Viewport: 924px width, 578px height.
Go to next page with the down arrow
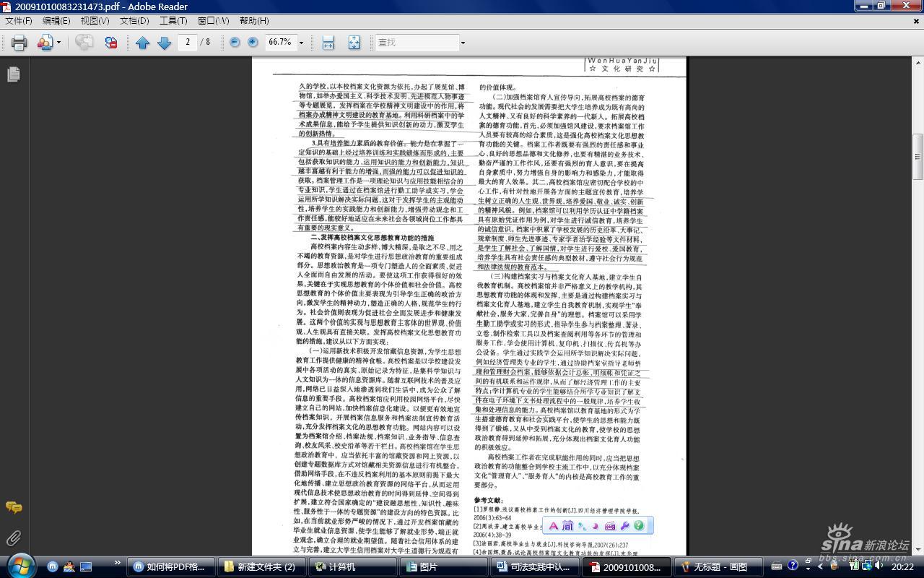164,42
